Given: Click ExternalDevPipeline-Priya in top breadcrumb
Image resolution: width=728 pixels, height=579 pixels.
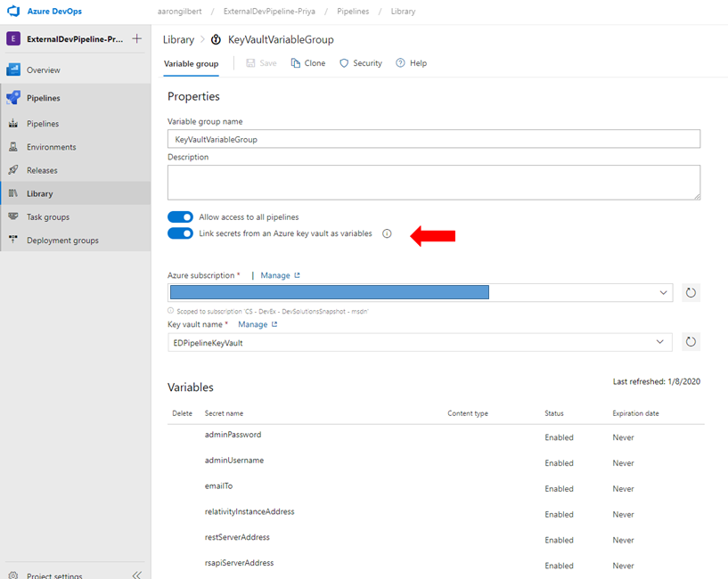Looking at the screenshot, I should [x=269, y=12].
